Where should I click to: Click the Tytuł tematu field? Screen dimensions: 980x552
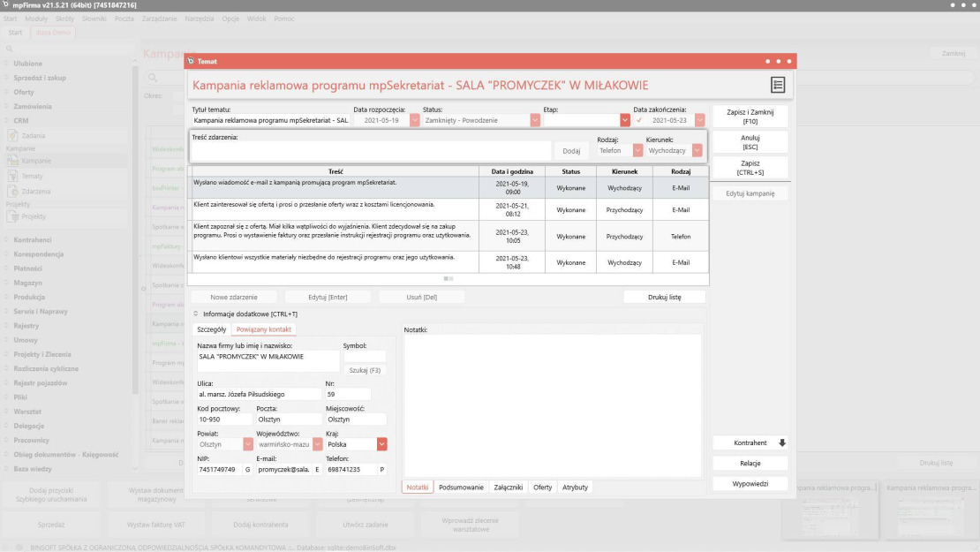point(270,120)
